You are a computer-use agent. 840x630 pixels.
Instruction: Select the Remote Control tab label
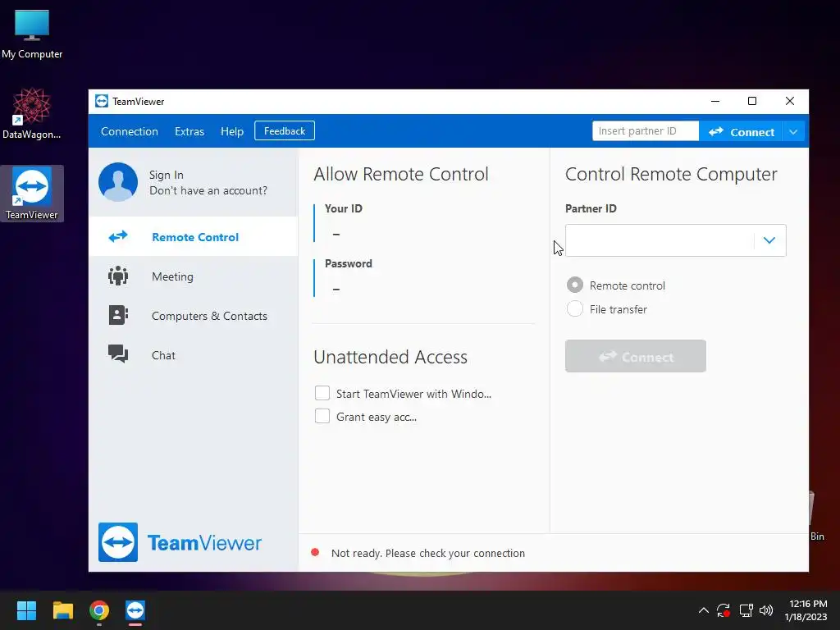pos(195,237)
